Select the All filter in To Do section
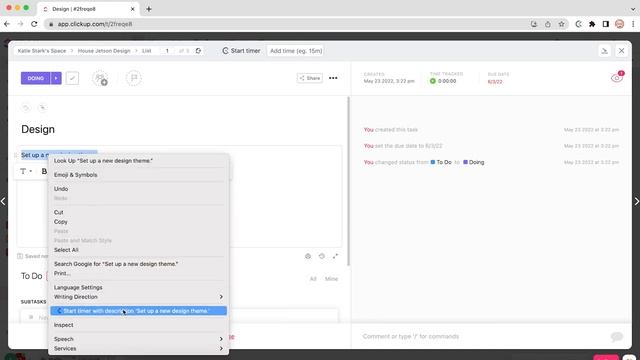The height and width of the screenshot is (360, 640). (313, 279)
